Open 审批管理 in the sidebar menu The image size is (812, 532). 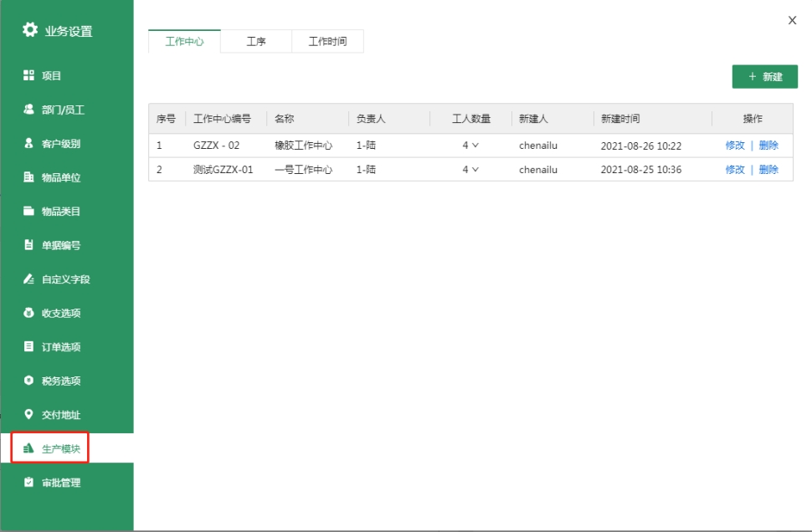pyautogui.click(x=61, y=483)
